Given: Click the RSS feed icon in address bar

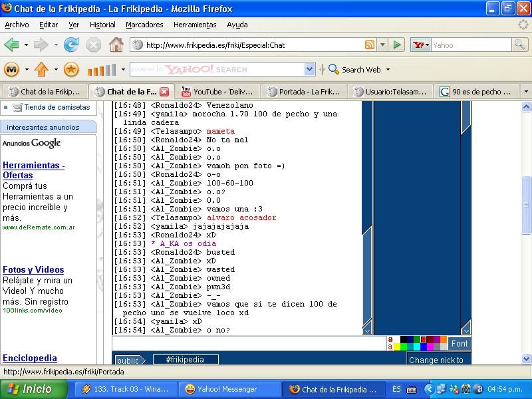Looking at the screenshot, I should (369, 45).
